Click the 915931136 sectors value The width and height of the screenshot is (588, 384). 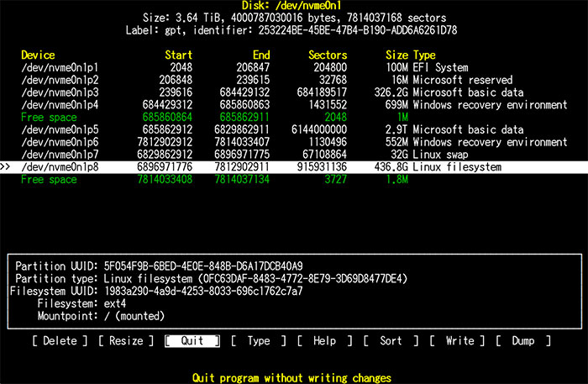(x=322, y=167)
